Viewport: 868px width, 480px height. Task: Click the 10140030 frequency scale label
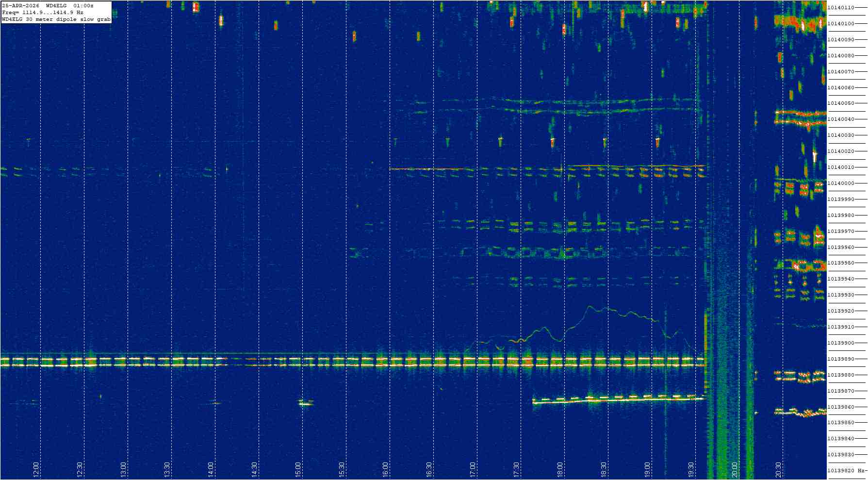(x=841, y=135)
